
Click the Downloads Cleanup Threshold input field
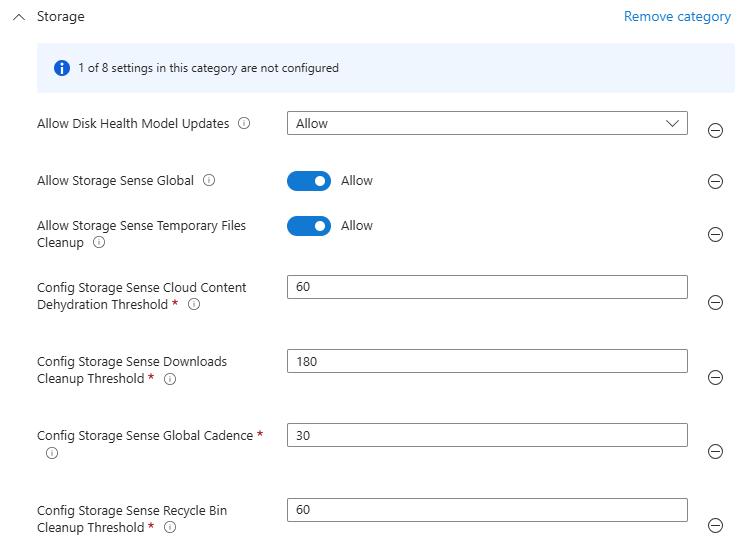[487, 361]
